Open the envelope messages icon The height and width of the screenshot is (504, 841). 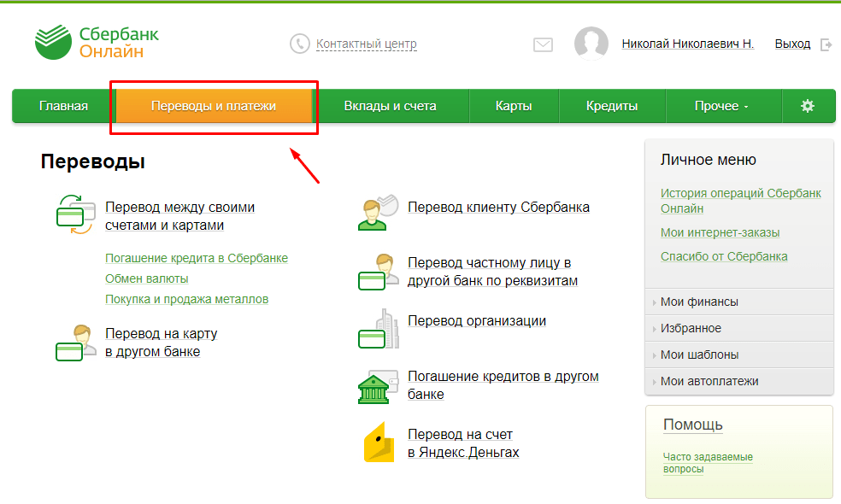click(x=543, y=44)
